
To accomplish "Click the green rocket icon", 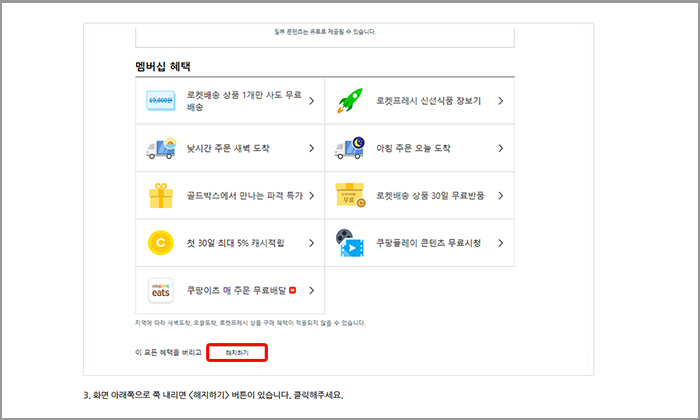I will tap(350, 100).
